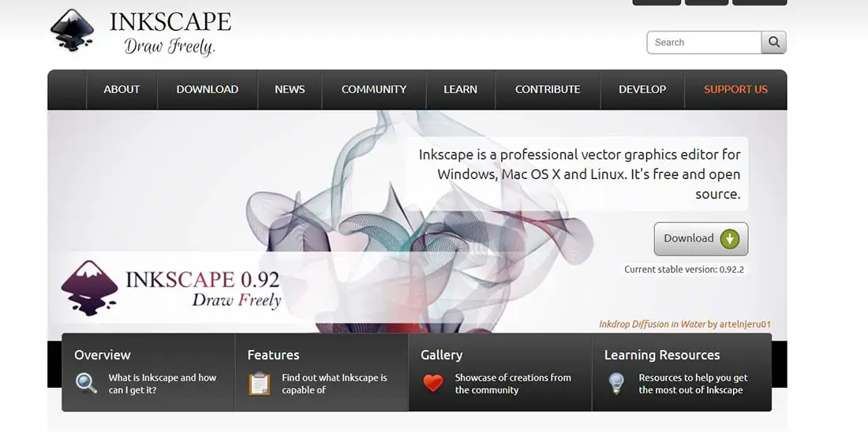This screenshot has height=432, width=868.
Task: Click the green download arrow icon
Action: point(730,239)
